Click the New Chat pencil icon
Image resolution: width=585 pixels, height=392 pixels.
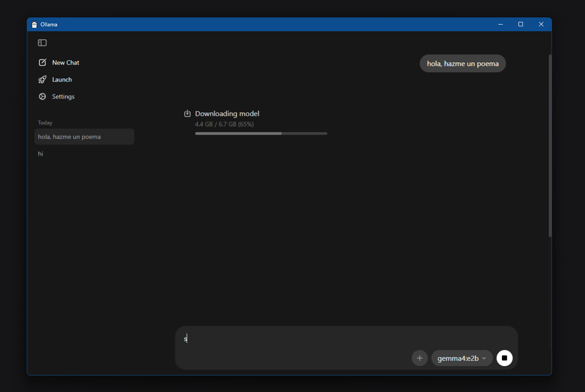click(x=42, y=62)
